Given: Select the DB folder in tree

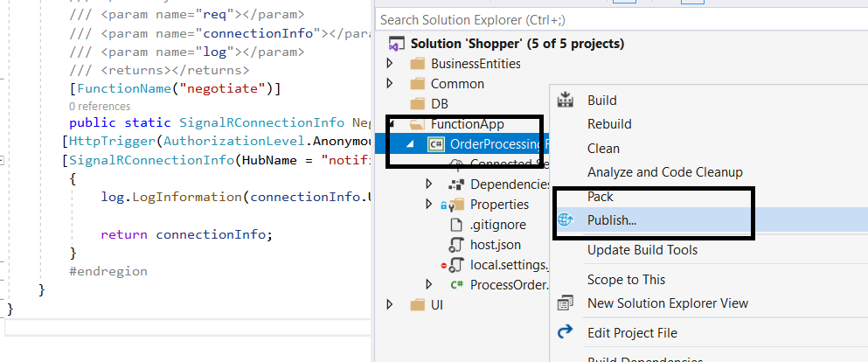Looking at the screenshot, I should coord(440,103).
